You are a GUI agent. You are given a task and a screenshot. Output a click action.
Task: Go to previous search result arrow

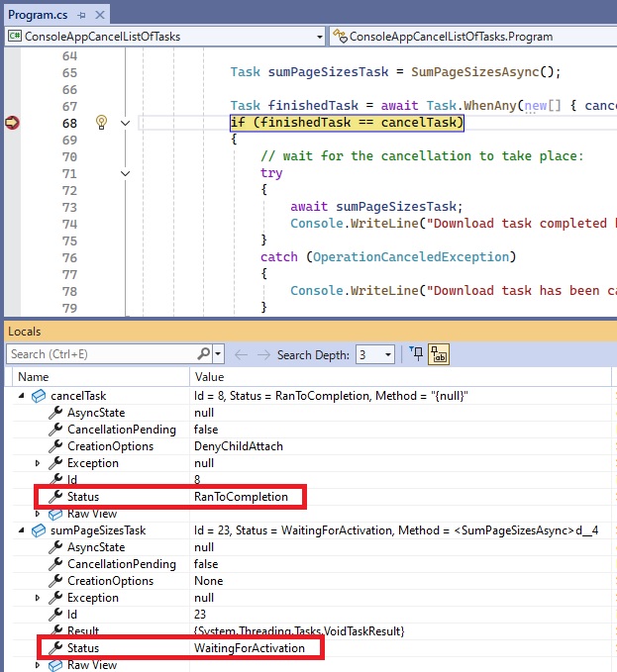pos(242,355)
